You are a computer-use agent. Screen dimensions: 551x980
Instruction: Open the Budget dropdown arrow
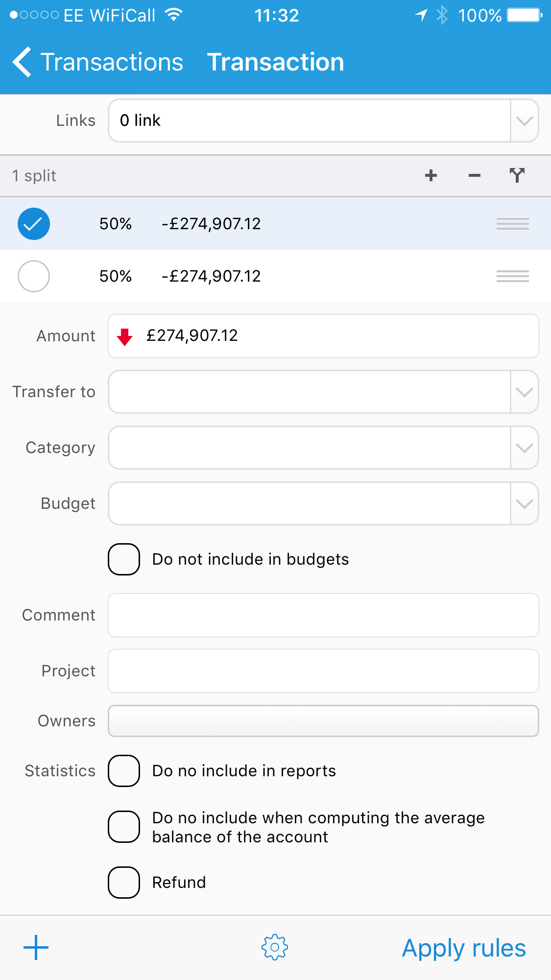[x=524, y=503]
